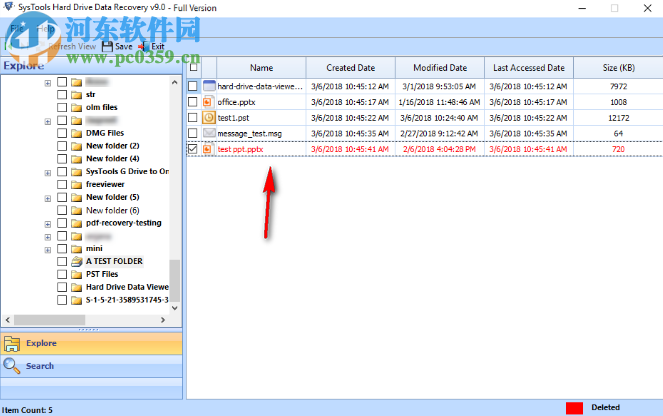Click the mini folder icon
663x416 pixels.
pos(77,249)
